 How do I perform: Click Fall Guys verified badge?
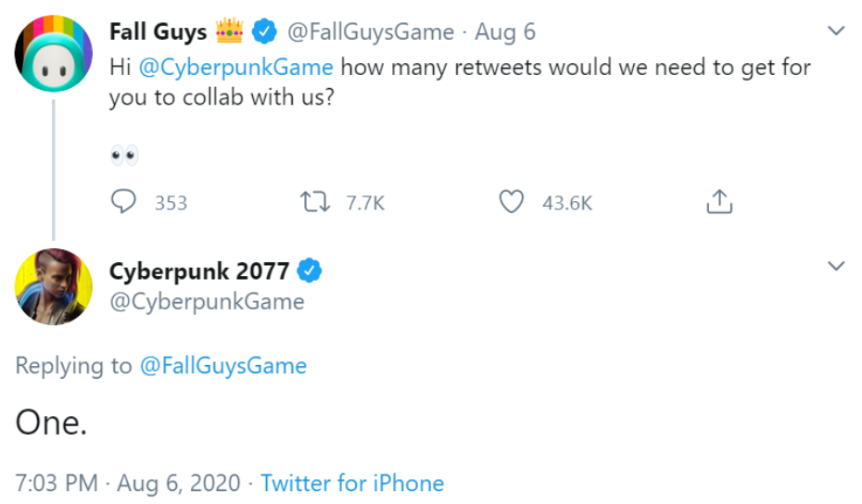tap(264, 31)
